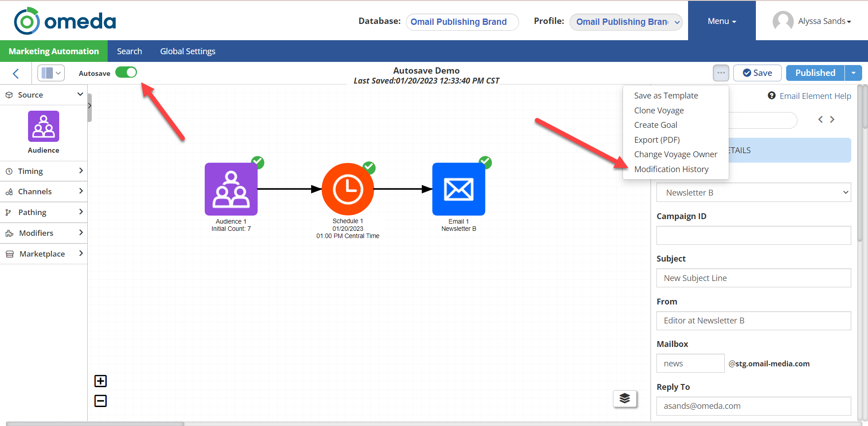Select Clone Voyage menu option
The image size is (868, 426).
pos(659,110)
